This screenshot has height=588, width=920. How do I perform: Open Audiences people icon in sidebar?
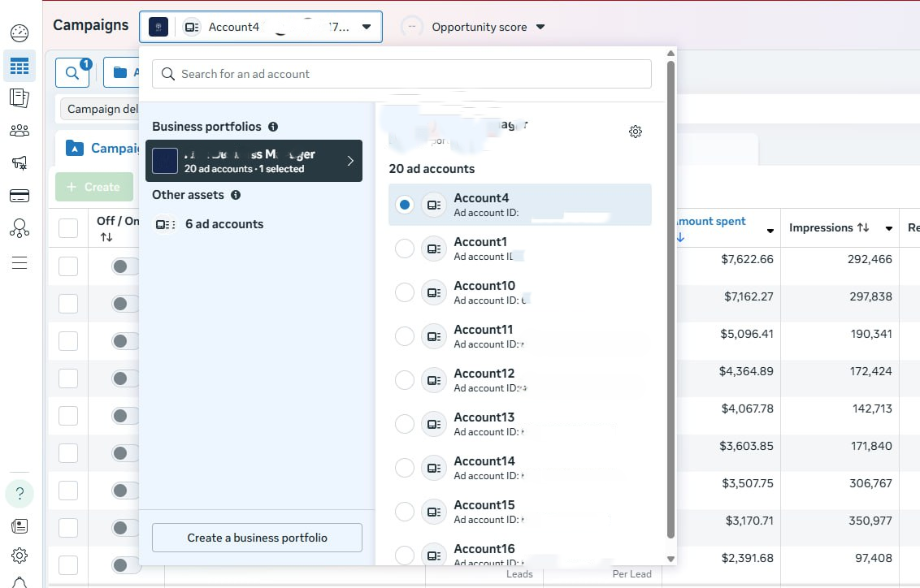click(20, 131)
